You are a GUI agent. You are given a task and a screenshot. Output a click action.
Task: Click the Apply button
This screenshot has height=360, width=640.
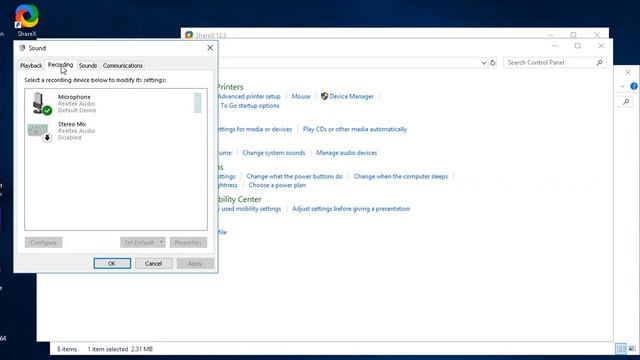pos(195,264)
